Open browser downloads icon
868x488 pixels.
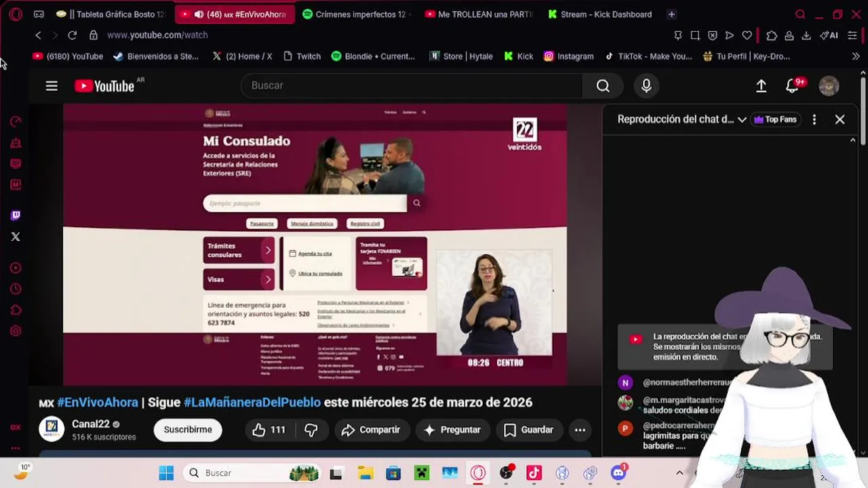(806, 35)
